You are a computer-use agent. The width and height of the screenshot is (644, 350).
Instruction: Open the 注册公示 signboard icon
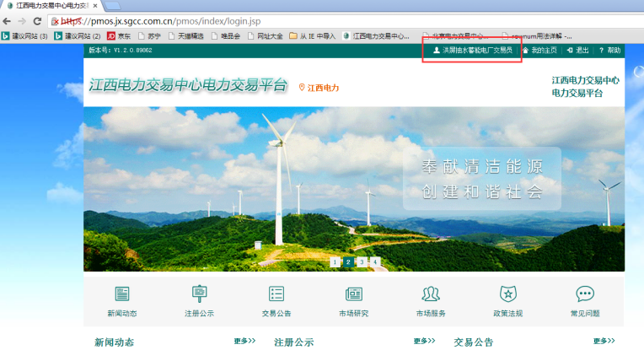pyautogui.click(x=200, y=293)
